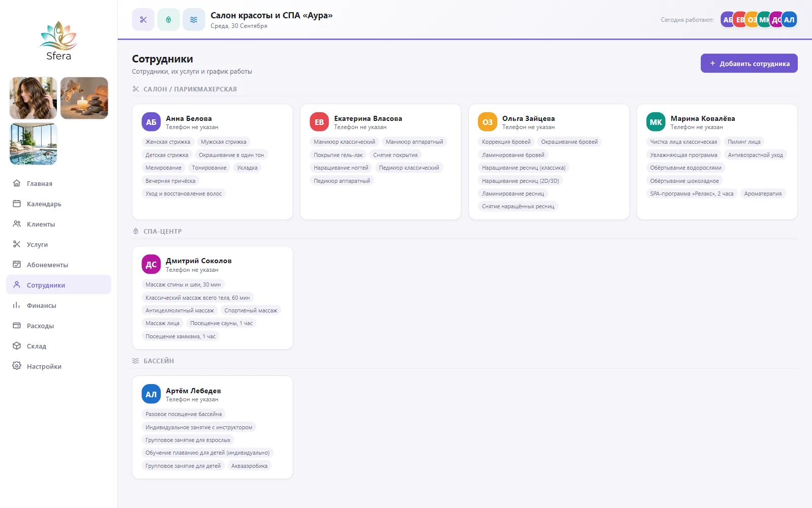
Task: Go to Расходы in the sidebar
Action: (x=59, y=326)
